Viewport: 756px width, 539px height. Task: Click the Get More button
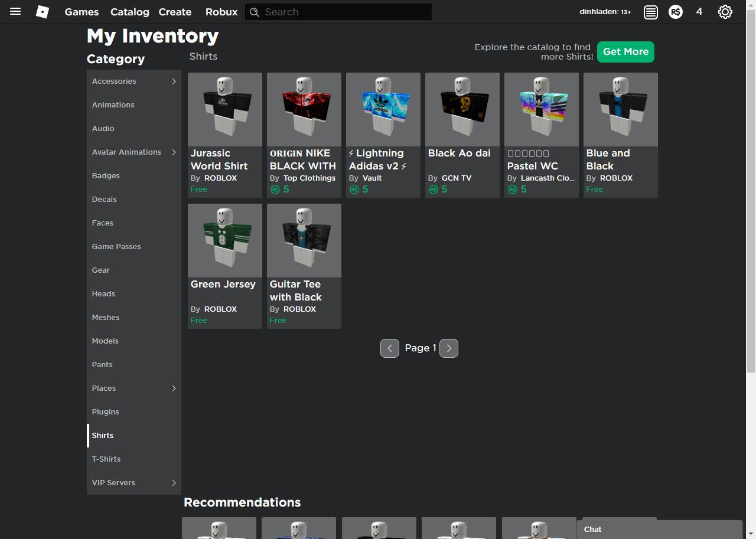[x=625, y=52]
